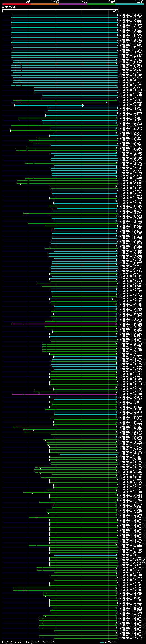Select hit label UniRef100_A5BJY0
This screenshot has height=644, width=146.
pos(131,58)
